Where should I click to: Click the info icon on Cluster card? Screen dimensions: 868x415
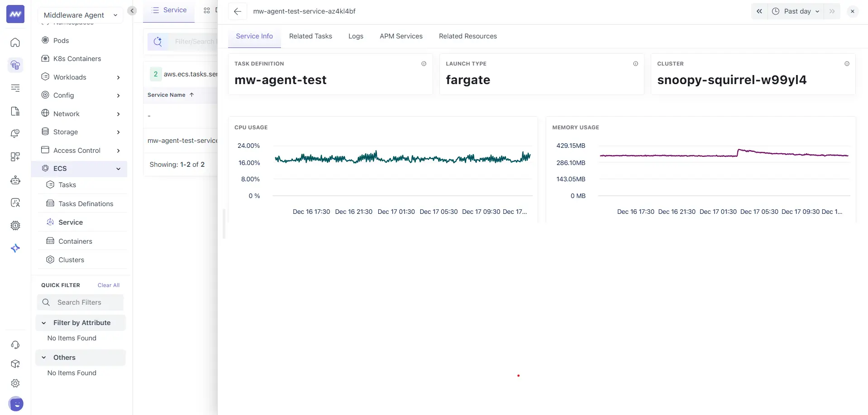click(x=847, y=64)
